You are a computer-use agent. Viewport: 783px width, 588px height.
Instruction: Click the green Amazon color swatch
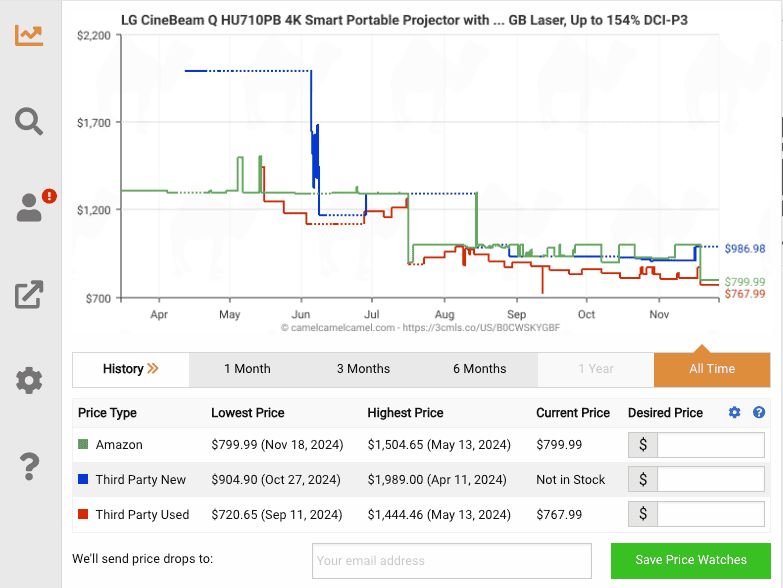click(83, 445)
